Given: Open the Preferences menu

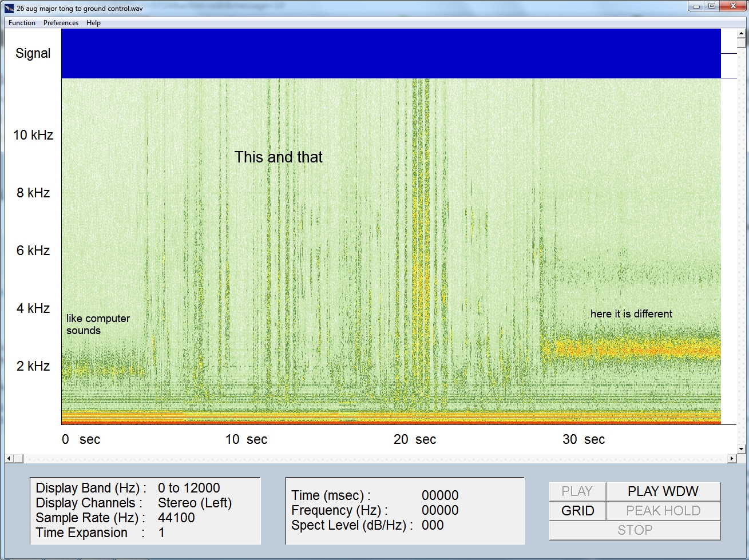Looking at the screenshot, I should [61, 23].
